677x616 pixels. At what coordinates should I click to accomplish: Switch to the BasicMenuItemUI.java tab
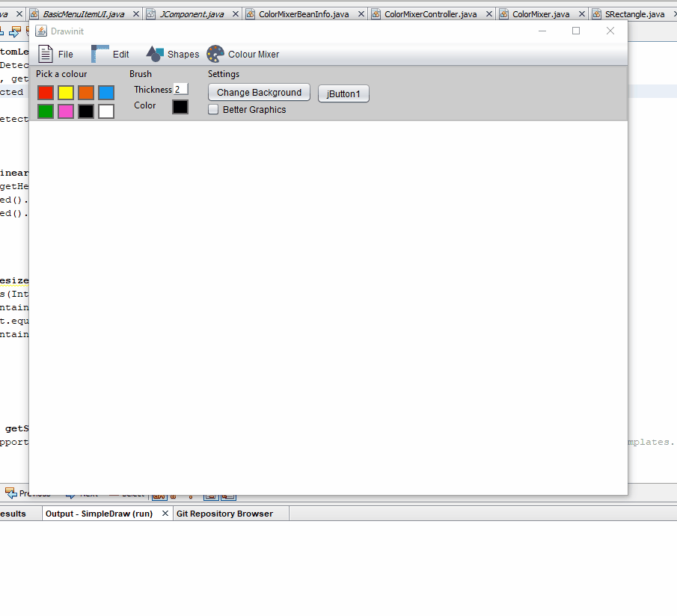click(x=84, y=14)
